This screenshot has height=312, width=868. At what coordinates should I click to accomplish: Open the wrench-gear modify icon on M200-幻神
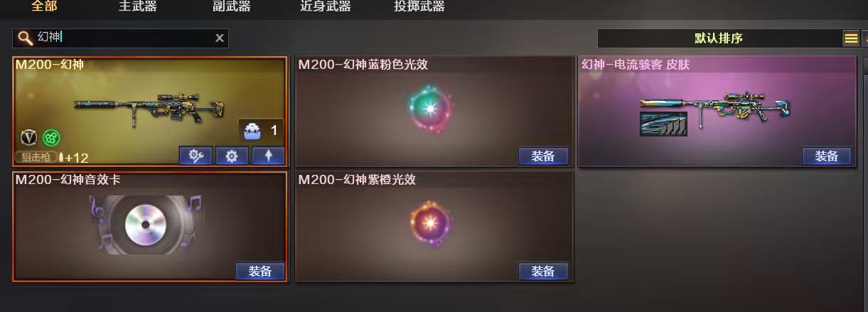click(195, 156)
